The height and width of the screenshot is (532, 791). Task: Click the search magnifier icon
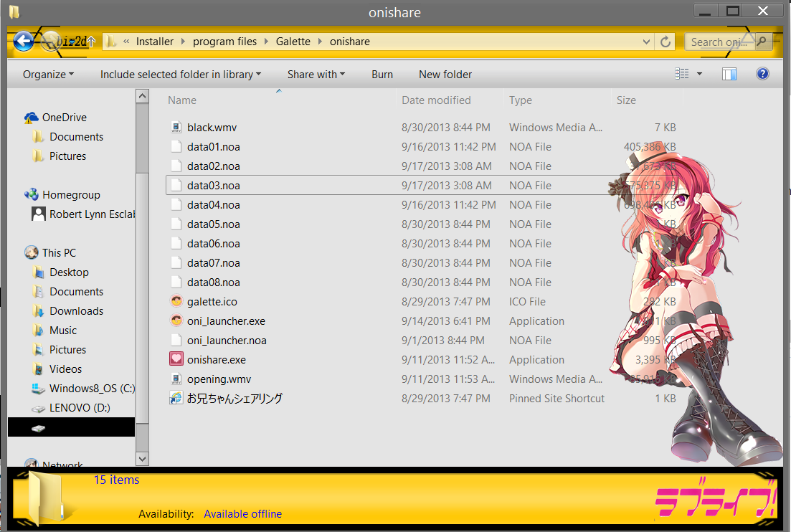pyautogui.click(x=762, y=42)
